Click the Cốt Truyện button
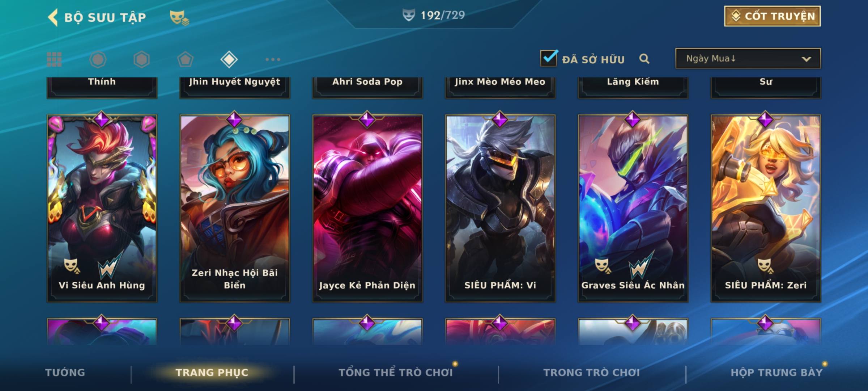The width and height of the screenshot is (868, 391). 772,16
